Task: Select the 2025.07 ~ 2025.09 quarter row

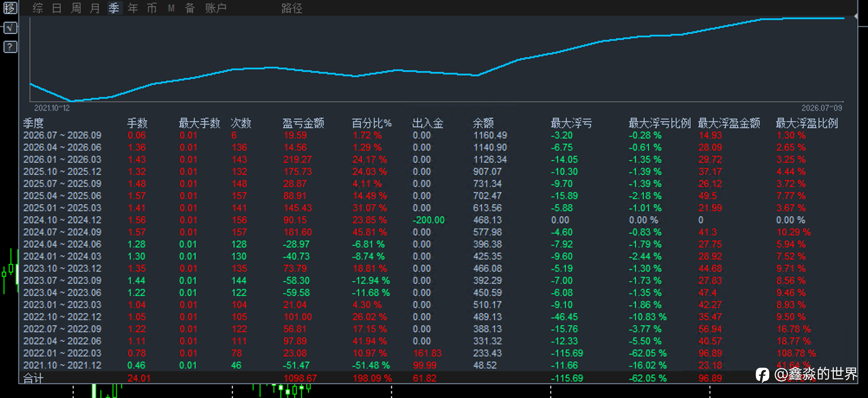Action: point(438,184)
